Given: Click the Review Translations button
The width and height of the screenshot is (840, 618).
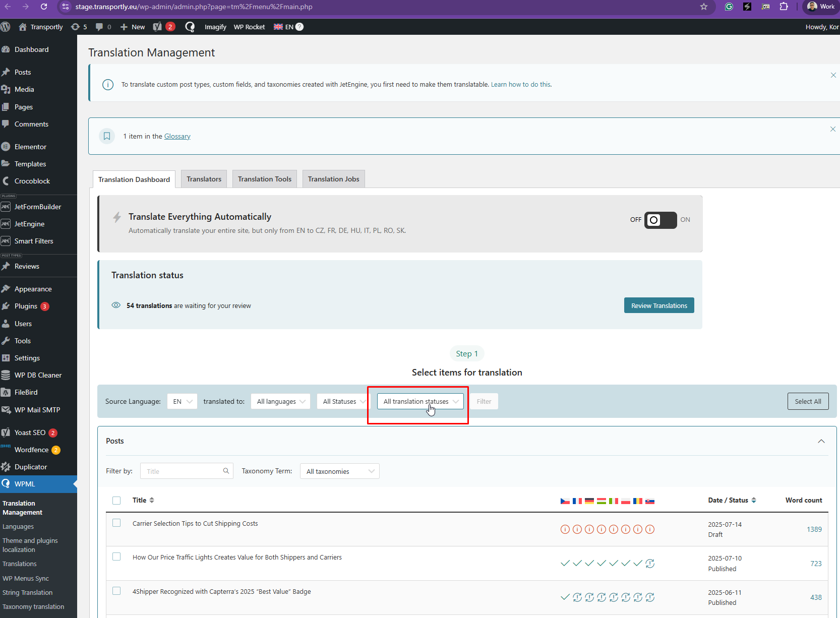Looking at the screenshot, I should point(658,305).
